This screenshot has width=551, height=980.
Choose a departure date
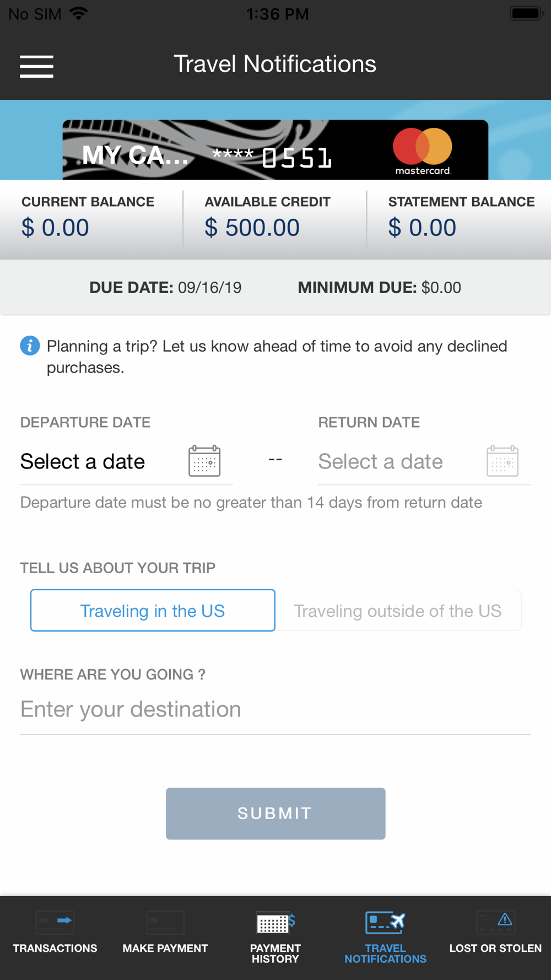tap(83, 462)
